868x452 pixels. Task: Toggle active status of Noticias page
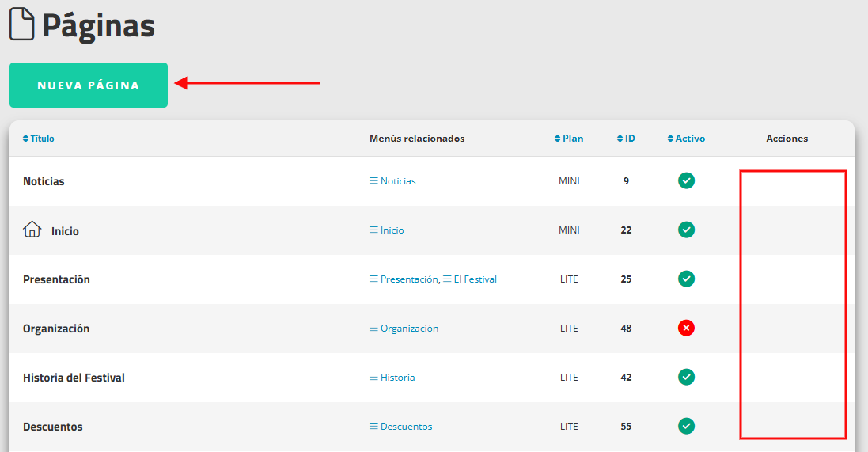[x=687, y=180]
